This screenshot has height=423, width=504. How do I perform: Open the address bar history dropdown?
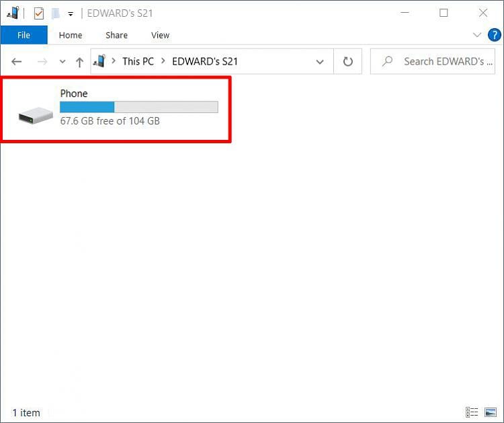[x=320, y=62]
